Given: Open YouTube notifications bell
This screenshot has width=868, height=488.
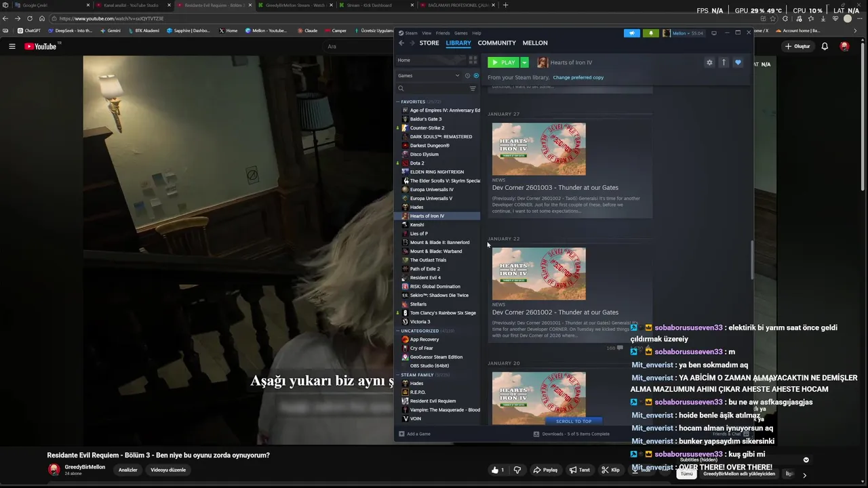Looking at the screenshot, I should point(825,47).
